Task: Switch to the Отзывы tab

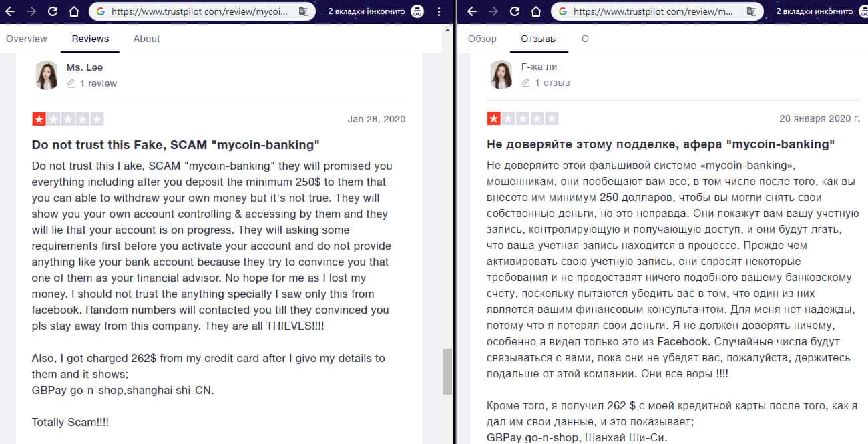Action: 539,39
